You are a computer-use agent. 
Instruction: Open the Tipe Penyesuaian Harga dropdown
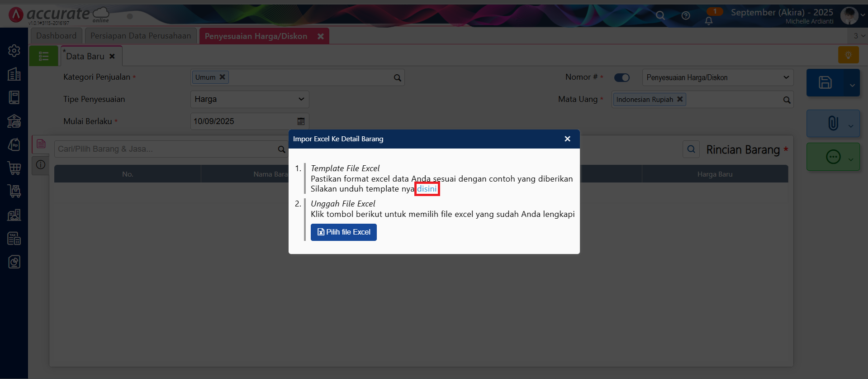point(249,99)
